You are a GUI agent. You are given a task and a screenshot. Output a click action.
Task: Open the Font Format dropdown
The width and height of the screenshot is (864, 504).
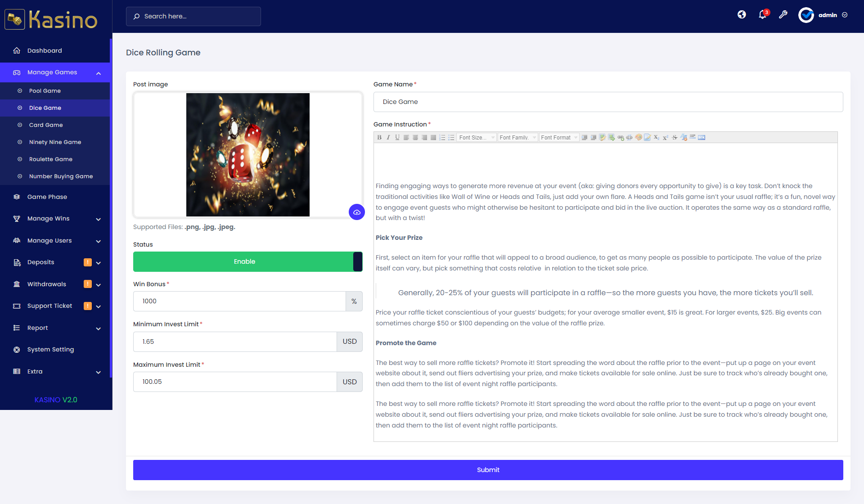559,137
